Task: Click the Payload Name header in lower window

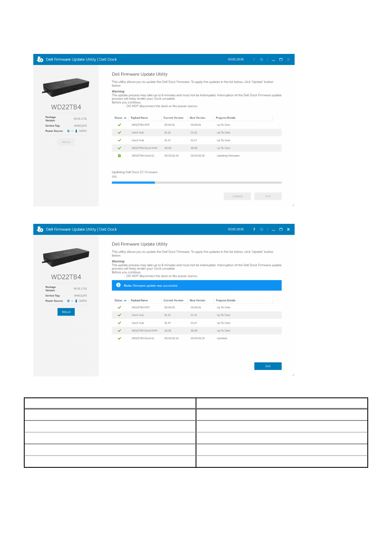Action: (139, 301)
